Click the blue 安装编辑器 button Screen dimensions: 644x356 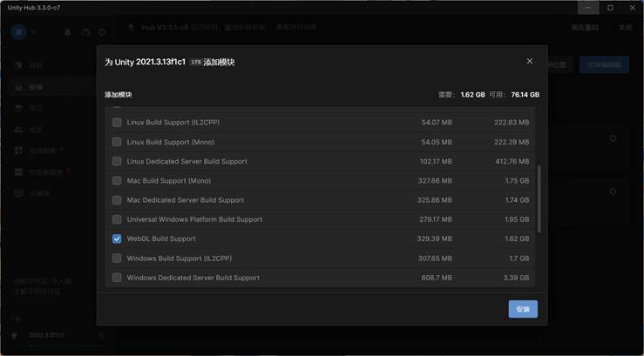pyautogui.click(x=603, y=65)
